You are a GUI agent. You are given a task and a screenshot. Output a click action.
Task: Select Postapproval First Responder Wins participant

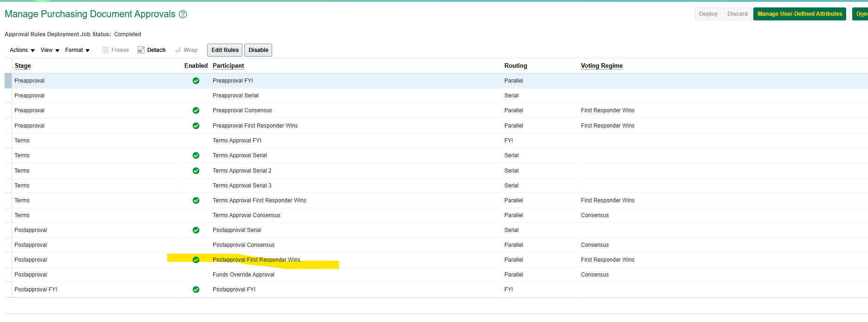tap(256, 260)
